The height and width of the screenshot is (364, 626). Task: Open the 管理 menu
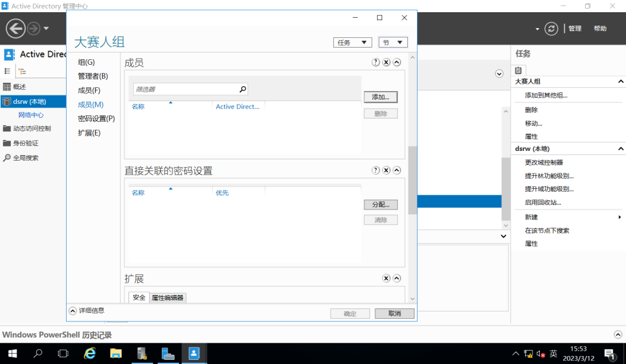[575, 28]
